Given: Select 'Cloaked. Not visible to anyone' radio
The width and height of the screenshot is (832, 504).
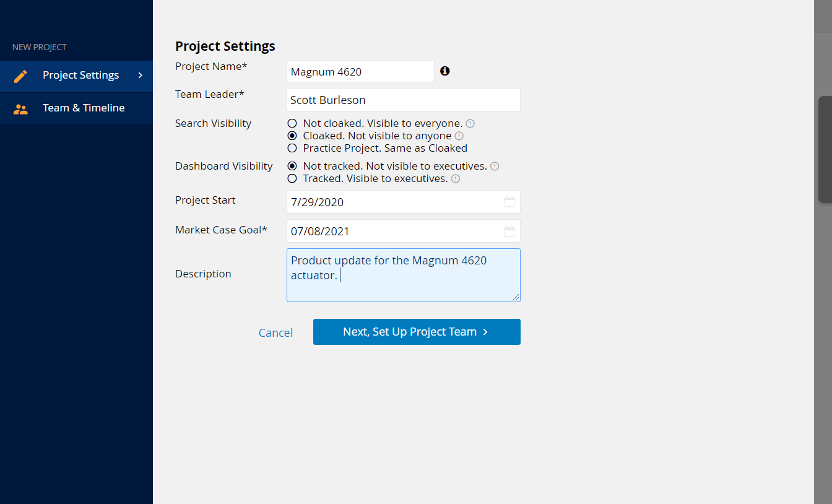Looking at the screenshot, I should tap(292, 136).
